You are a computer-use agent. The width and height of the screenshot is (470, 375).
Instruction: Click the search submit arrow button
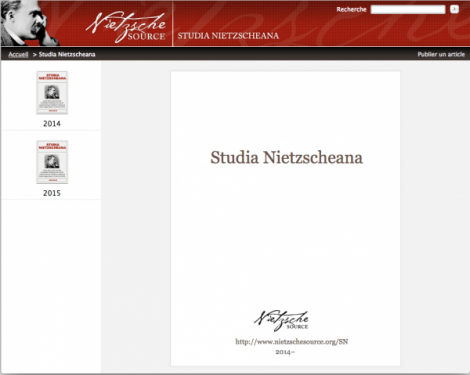click(454, 9)
